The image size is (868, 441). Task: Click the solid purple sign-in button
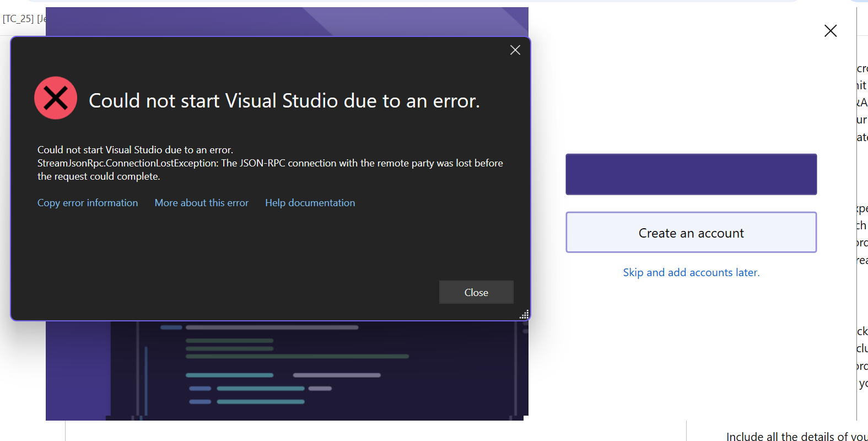[x=691, y=174]
